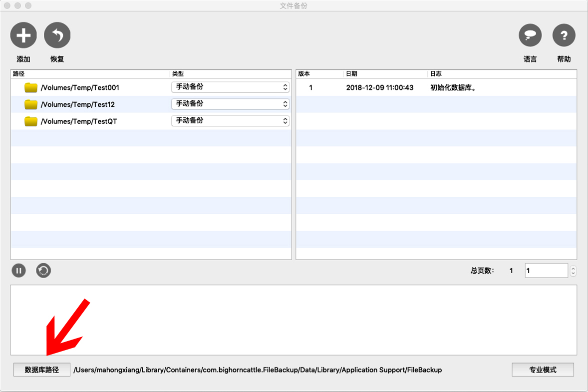
Task: Click the page number input field
Action: click(x=547, y=271)
